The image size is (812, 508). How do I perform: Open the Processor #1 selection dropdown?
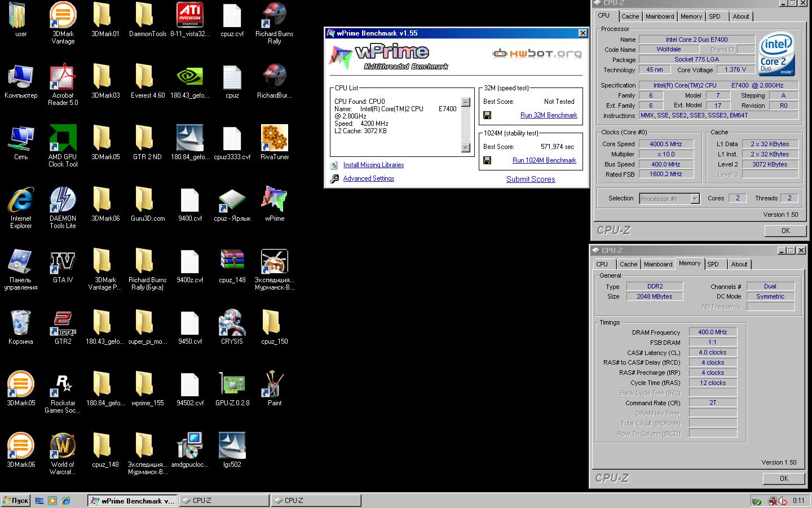[x=669, y=198]
